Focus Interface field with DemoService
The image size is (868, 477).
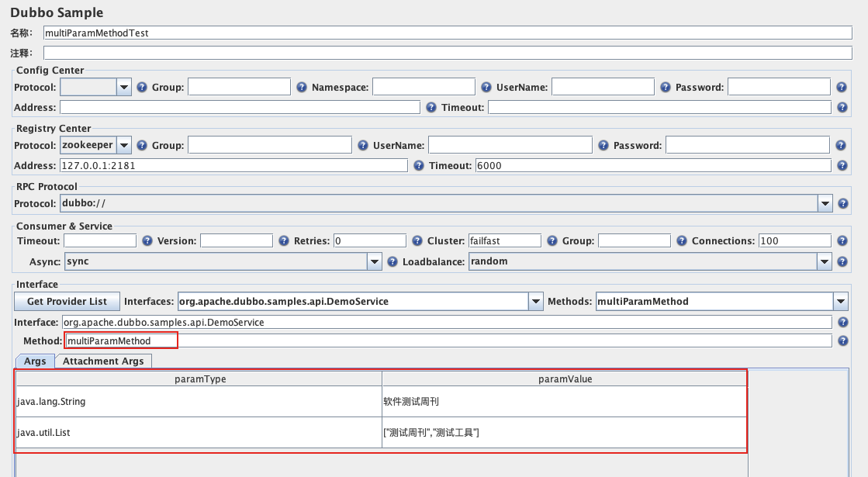[447, 322]
